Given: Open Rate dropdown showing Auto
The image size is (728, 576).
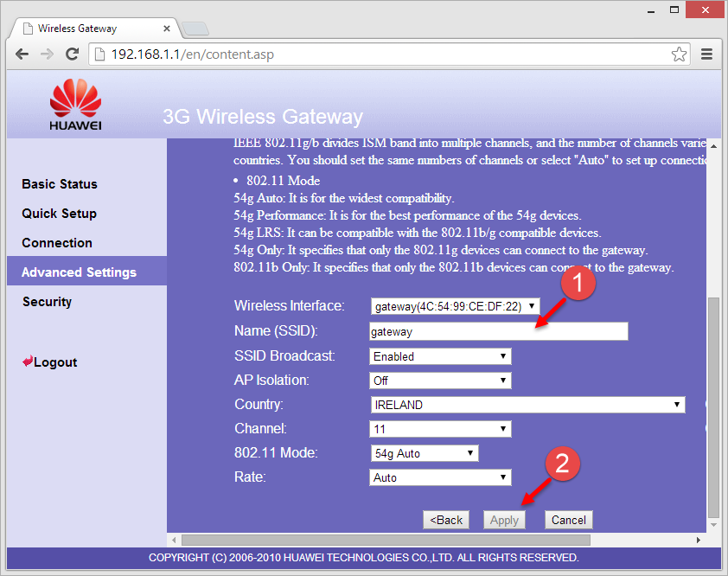Looking at the screenshot, I should 440,477.
